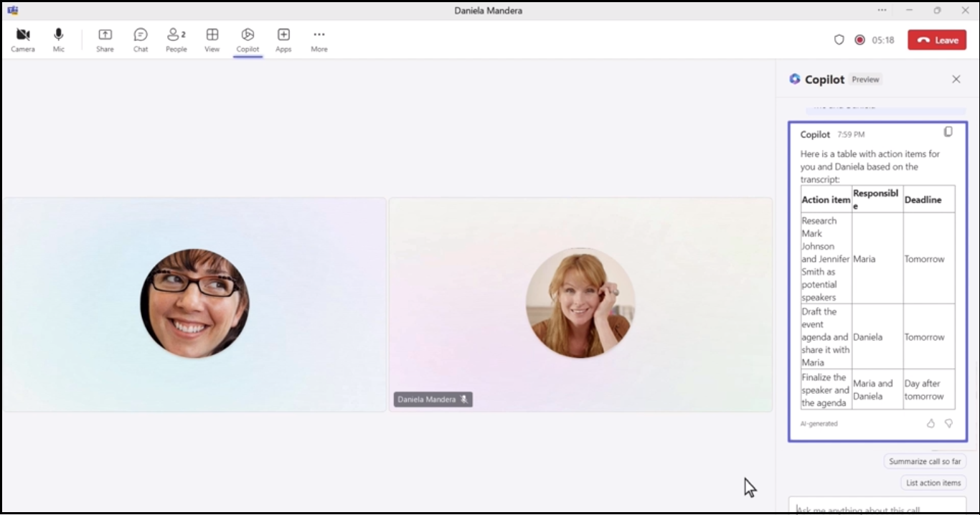Open the View layout options

click(212, 39)
